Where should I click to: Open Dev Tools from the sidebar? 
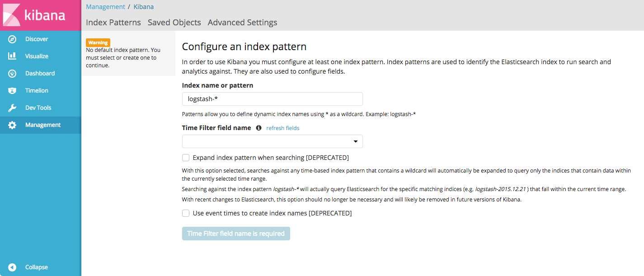pos(12,108)
